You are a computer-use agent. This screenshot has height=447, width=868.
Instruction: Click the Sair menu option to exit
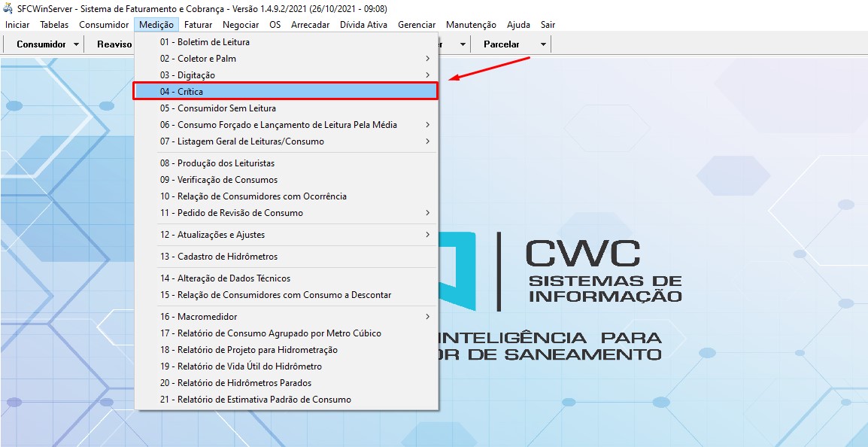coord(547,24)
